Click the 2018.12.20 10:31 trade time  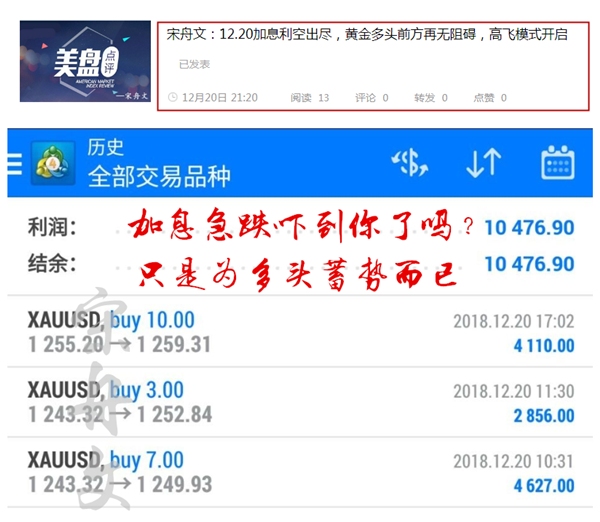pyautogui.click(x=514, y=462)
